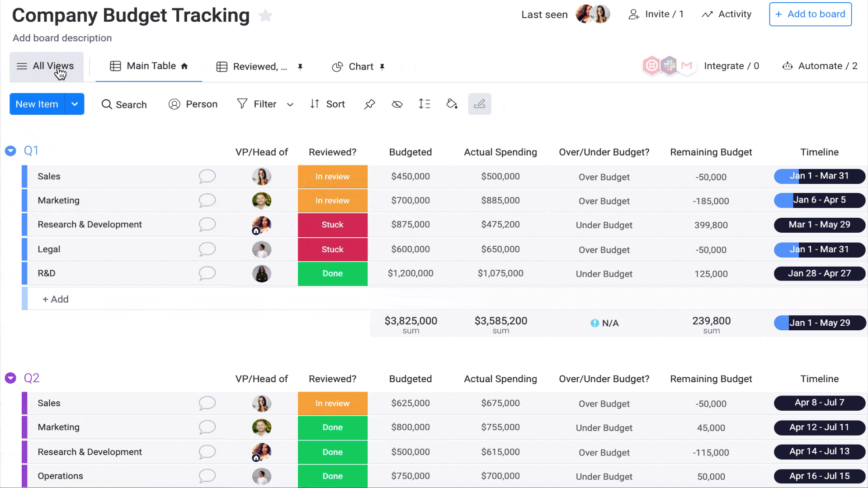Click the Add to board button

[x=810, y=14]
